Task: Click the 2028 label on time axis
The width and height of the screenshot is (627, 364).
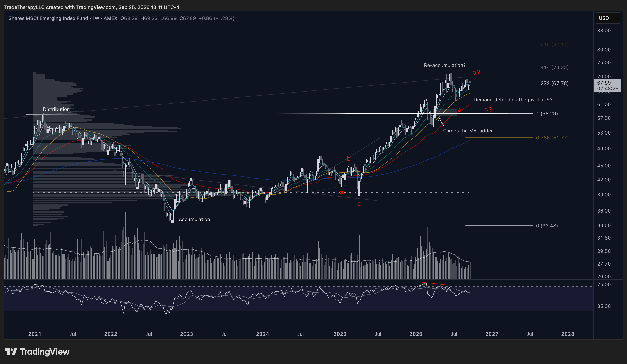Action: click(568, 334)
